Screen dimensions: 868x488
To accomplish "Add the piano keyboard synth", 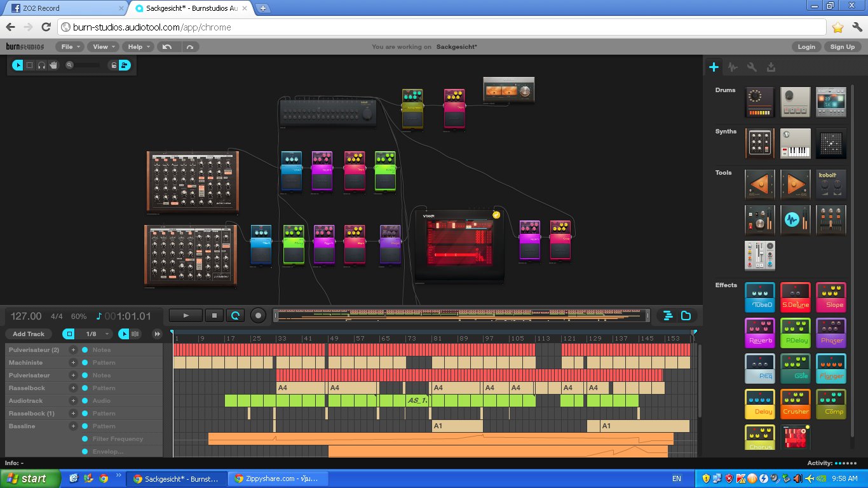I will (796, 144).
